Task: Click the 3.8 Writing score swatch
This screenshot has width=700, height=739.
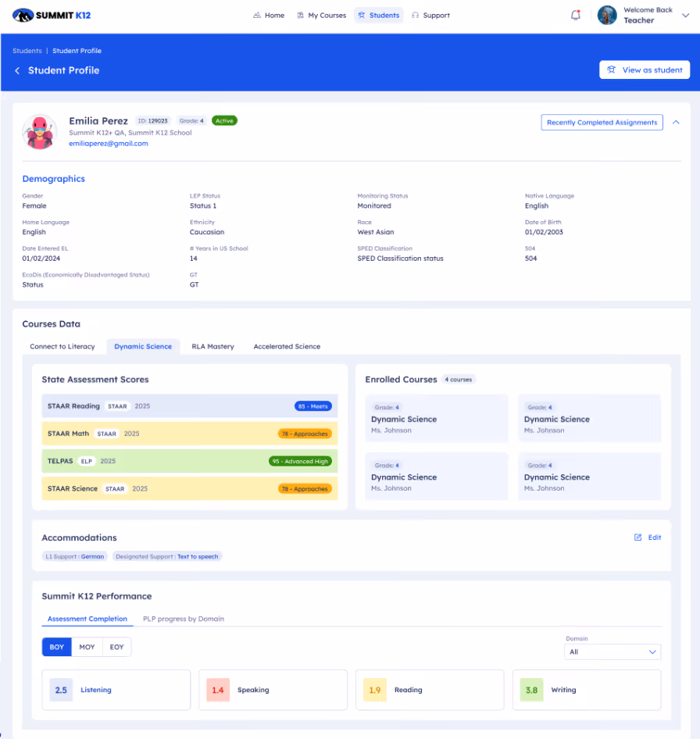Action: point(532,690)
